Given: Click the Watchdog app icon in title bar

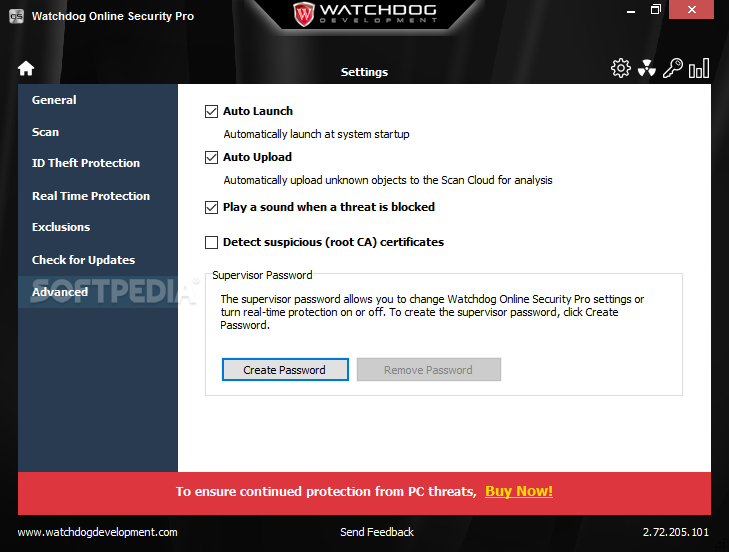Looking at the screenshot, I should point(16,16).
